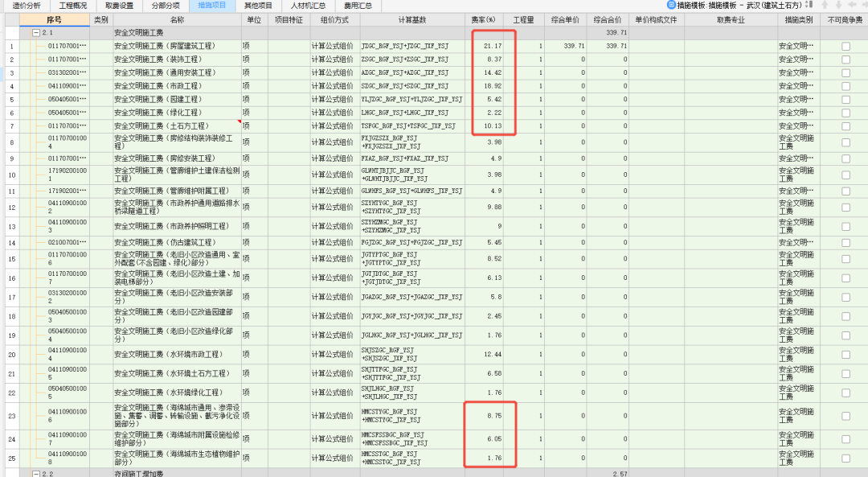The height and width of the screenshot is (477, 868).
Task: Click the 序号 column header
Action: pos(55,20)
